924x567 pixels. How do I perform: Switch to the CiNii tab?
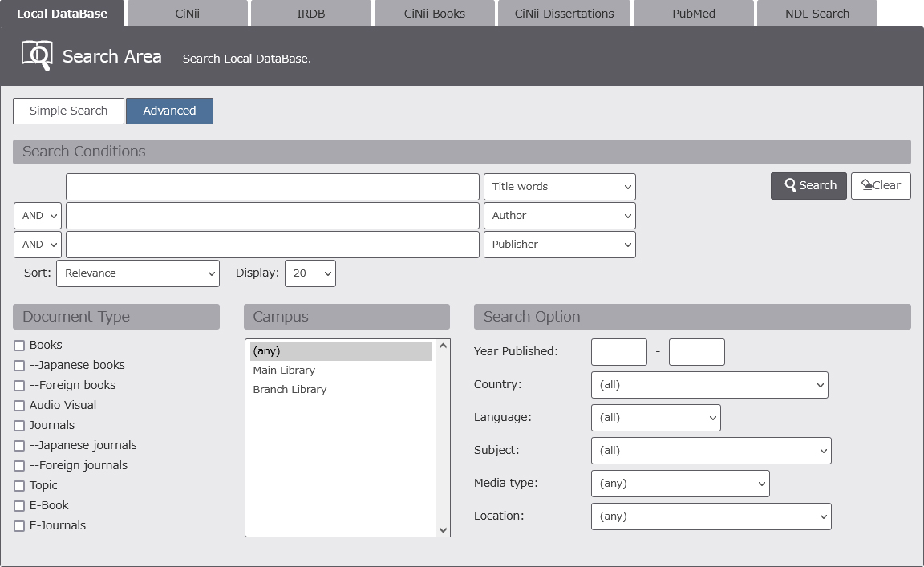coord(187,14)
